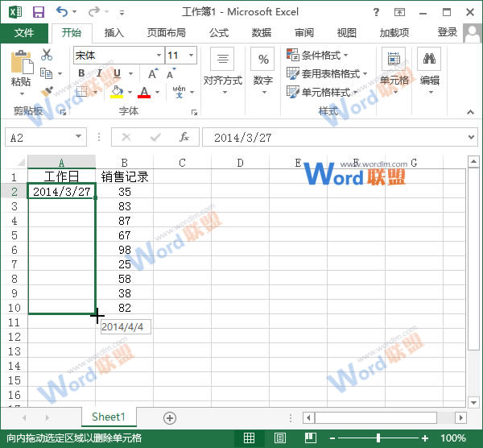
Task: Open the Help question mark icon
Action: coord(400,12)
